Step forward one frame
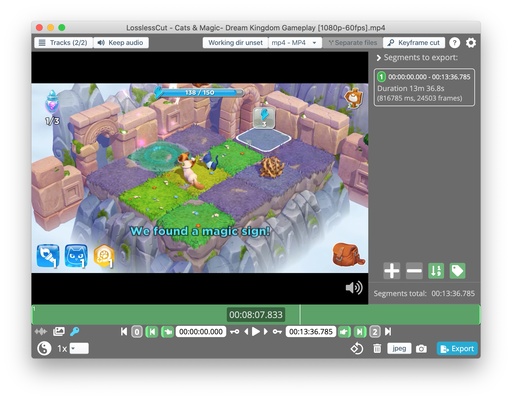The image size is (512, 400). 266,332
